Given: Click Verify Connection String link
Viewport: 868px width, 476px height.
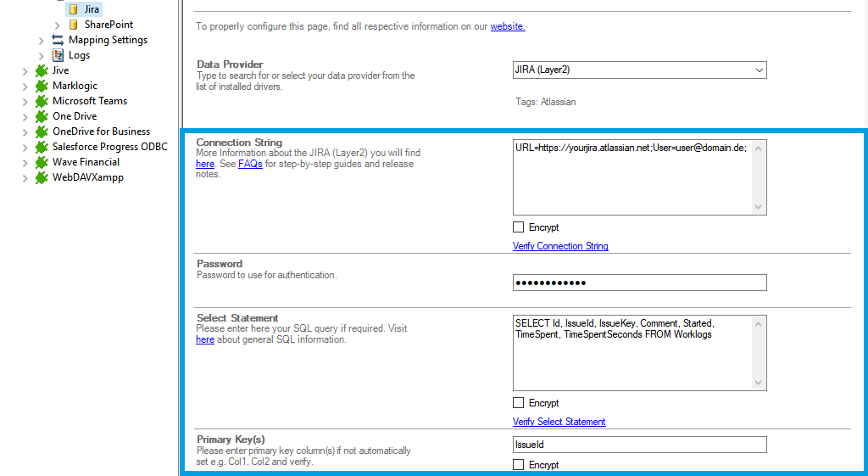Looking at the screenshot, I should point(560,246).
